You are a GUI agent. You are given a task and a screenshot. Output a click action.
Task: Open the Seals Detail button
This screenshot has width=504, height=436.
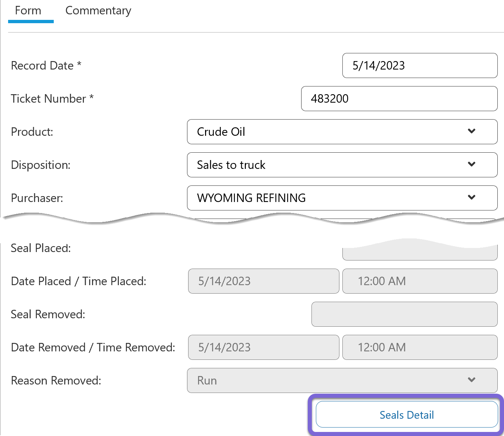click(406, 415)
